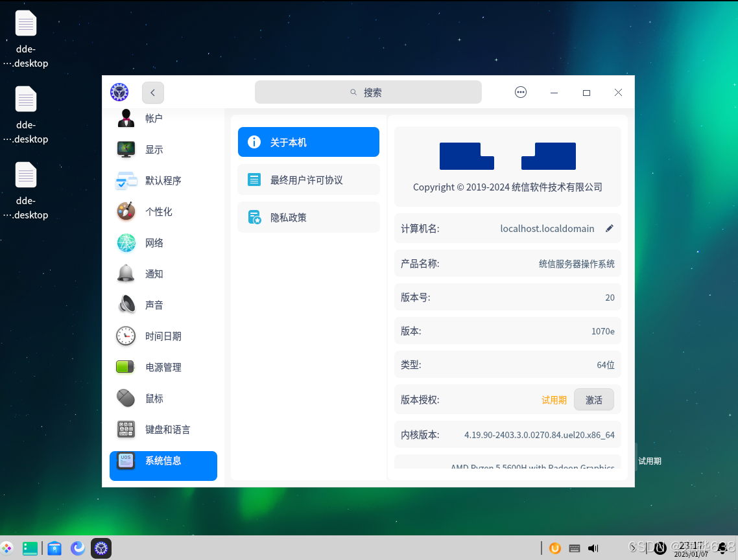Open the on-screen keyboard tray icon
The height and width of the screenshot is (560, 738).
(x=574, y=548)
